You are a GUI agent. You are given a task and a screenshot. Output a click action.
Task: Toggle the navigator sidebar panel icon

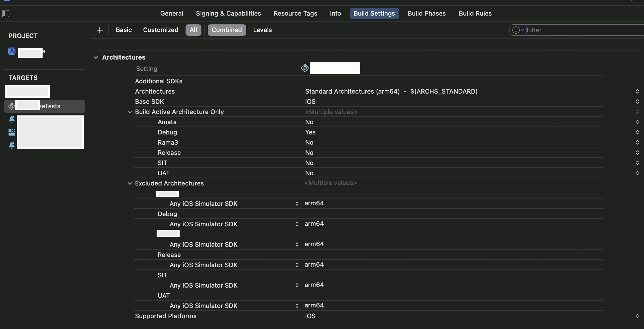pos(6,13)
